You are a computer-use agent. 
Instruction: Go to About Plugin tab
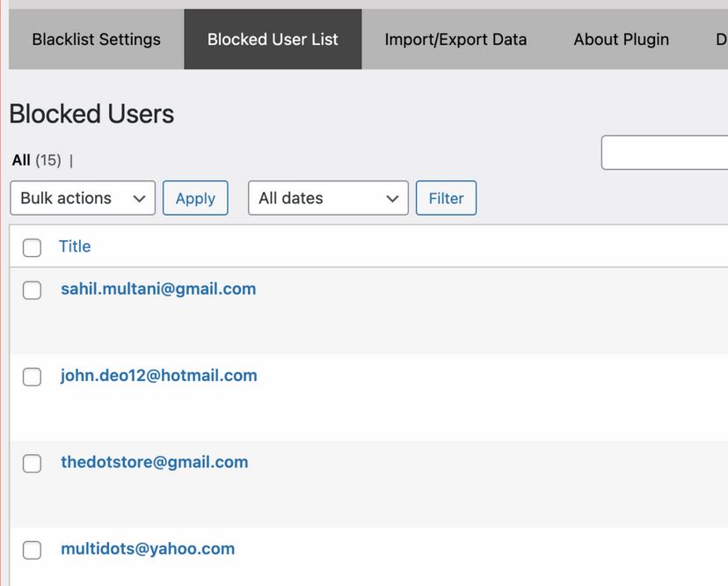pyautogui.click(x=622, y=40)
